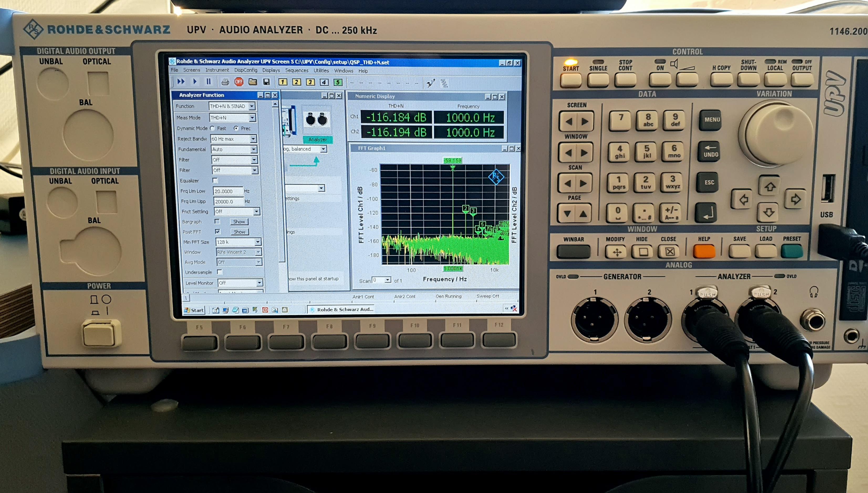This screenshot has height=493, width=868.
Task: Click the system tray network icon
Action: pyautogui.click(x=514, y=308)
